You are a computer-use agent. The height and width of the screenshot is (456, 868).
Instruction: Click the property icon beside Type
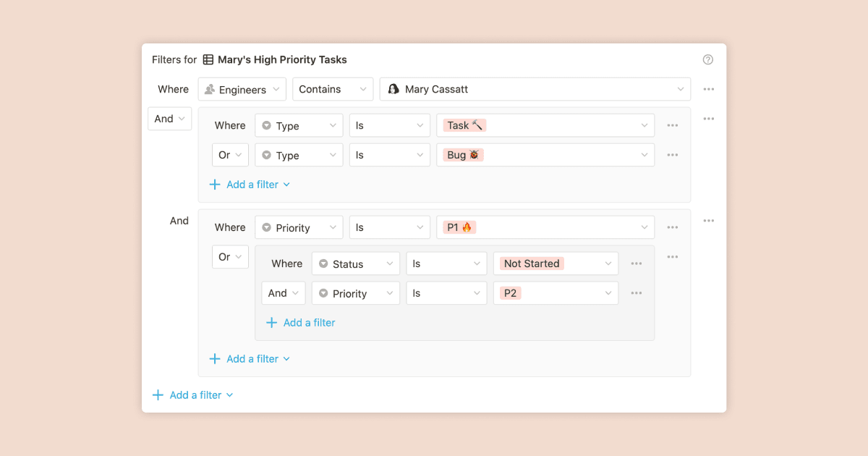click(x=267, y=125)
